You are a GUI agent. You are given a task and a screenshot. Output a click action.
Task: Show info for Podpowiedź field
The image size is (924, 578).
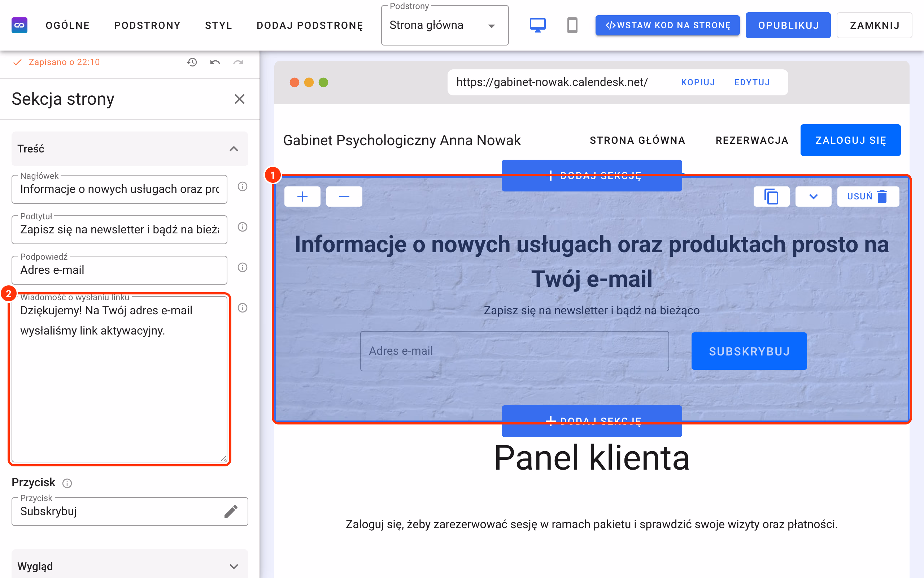pyautogui.click(x=243, y=267)
